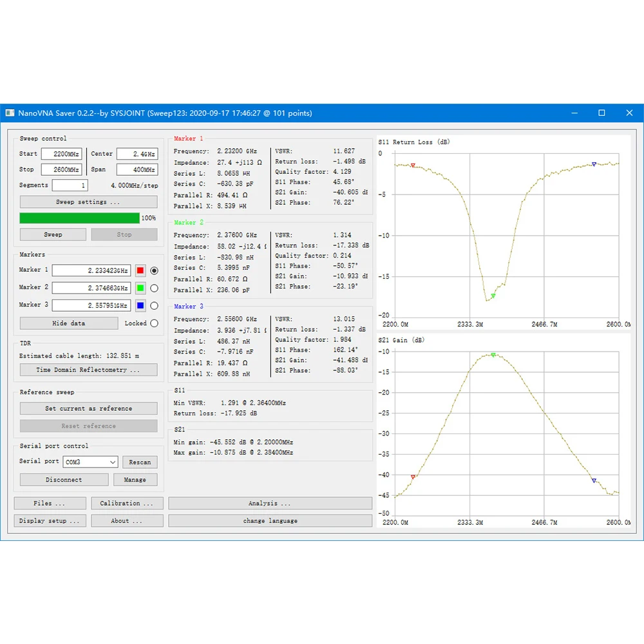This screenshot has width=644, height=644.
Task: Click the NanoVNA Saver app icon in title bar
Action: pos(10,113)
